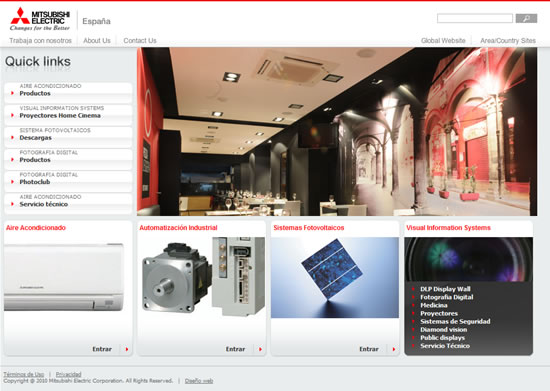Click the España country label
550x391 pixels.
96,21
